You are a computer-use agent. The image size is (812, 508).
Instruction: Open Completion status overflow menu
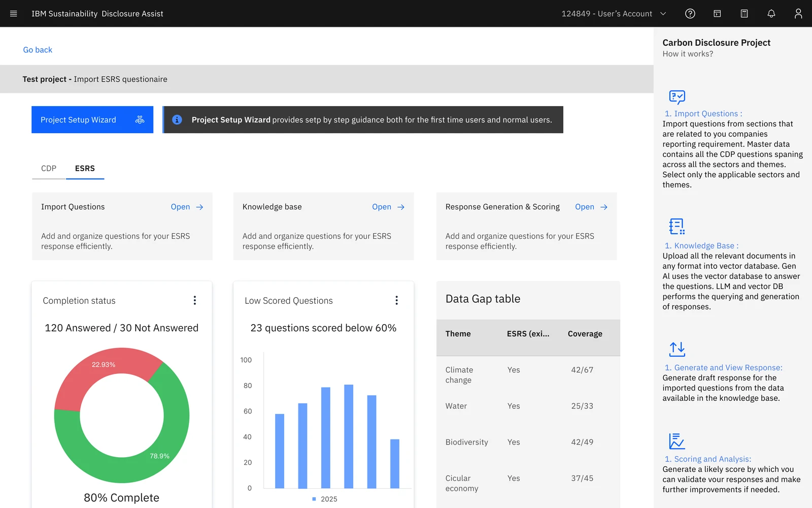195,300
